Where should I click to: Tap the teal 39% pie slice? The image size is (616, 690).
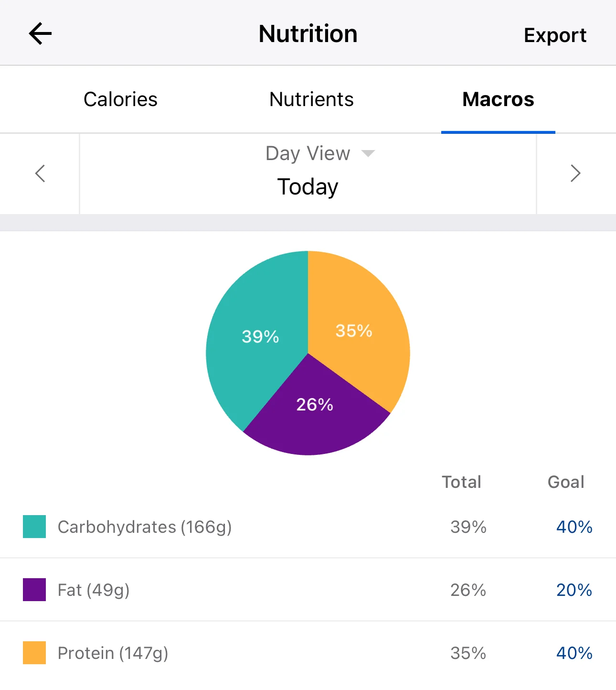(x=253, y=344)
